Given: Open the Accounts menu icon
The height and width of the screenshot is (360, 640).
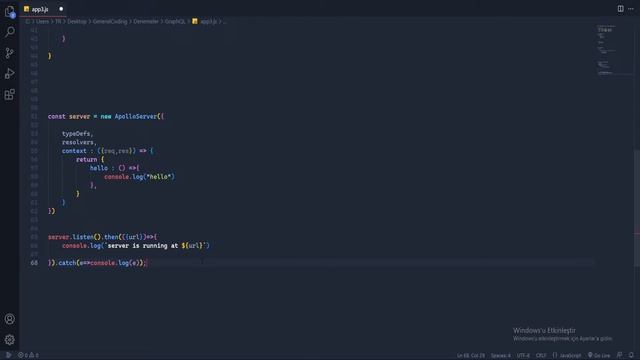Looking at the screenshot, I should point(9,319).
